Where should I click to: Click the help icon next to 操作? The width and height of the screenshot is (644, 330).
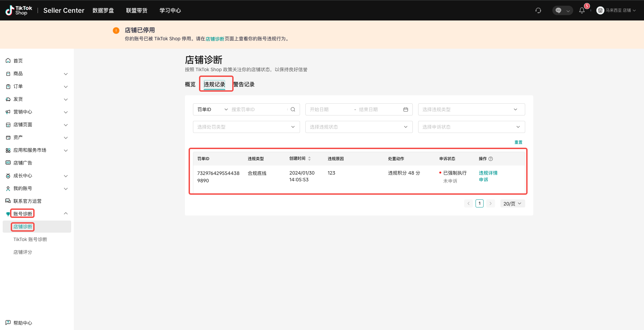491,159
